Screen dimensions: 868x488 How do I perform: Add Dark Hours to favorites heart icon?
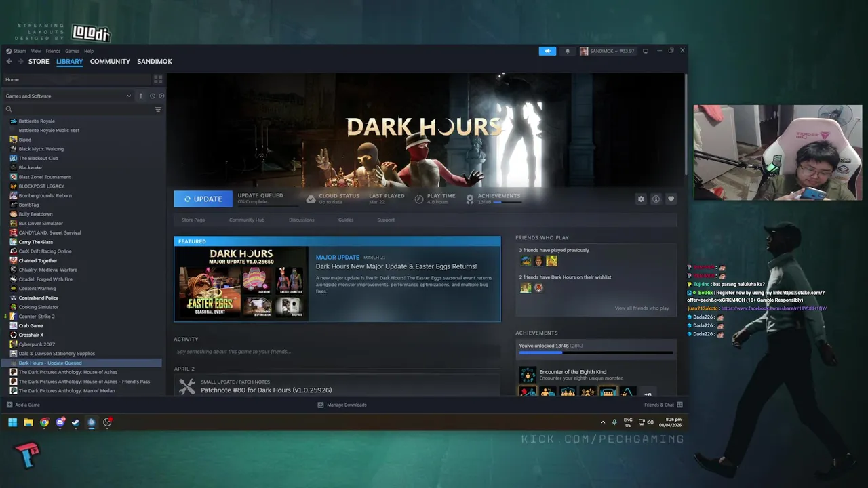[671, 199]
